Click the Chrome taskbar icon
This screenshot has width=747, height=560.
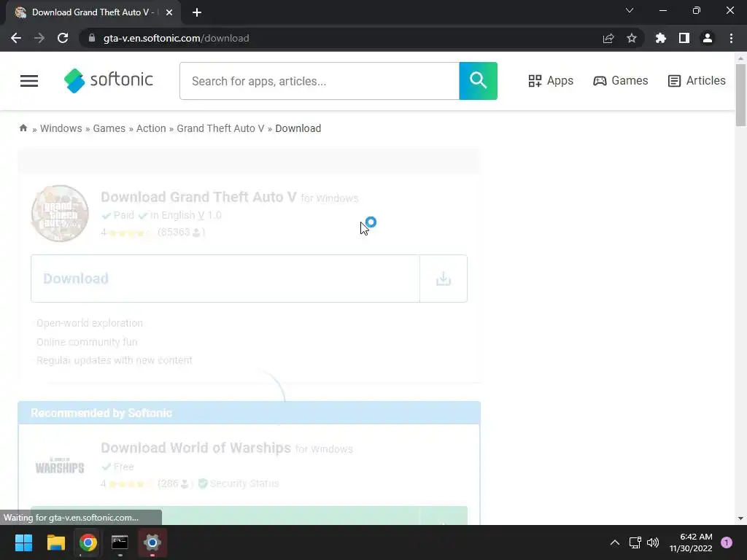(x=88, y=542)
